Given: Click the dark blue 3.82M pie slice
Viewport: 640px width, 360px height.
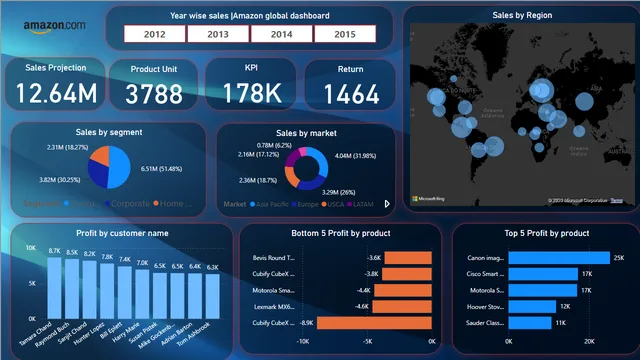Looking at the screenshot, I should point(98,173).
